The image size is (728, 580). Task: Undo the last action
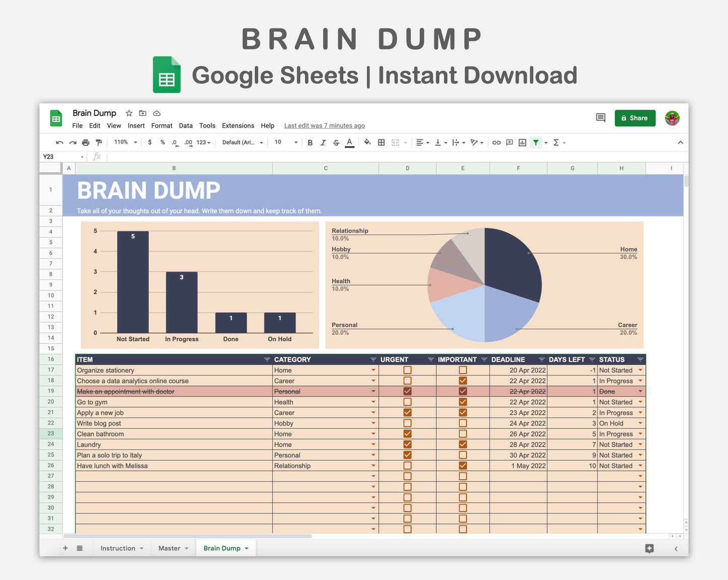[59, 142]
